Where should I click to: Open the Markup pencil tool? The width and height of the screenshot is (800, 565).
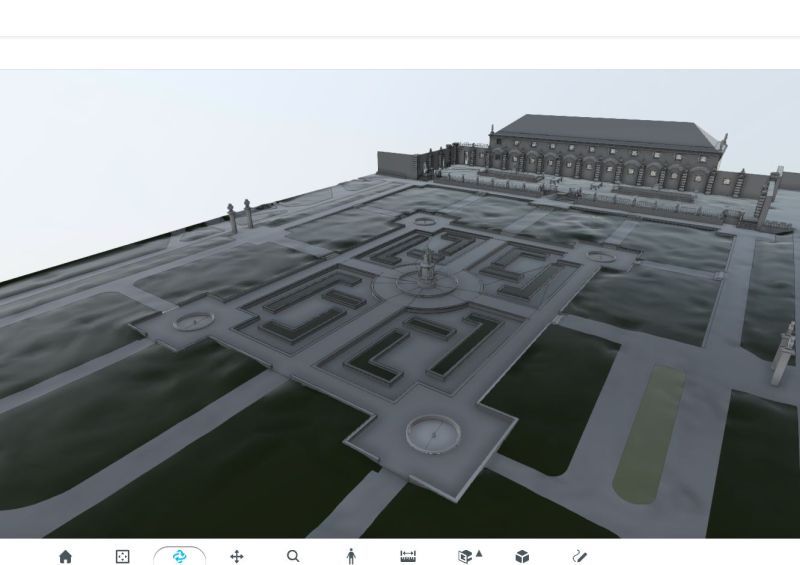[580, 556]
